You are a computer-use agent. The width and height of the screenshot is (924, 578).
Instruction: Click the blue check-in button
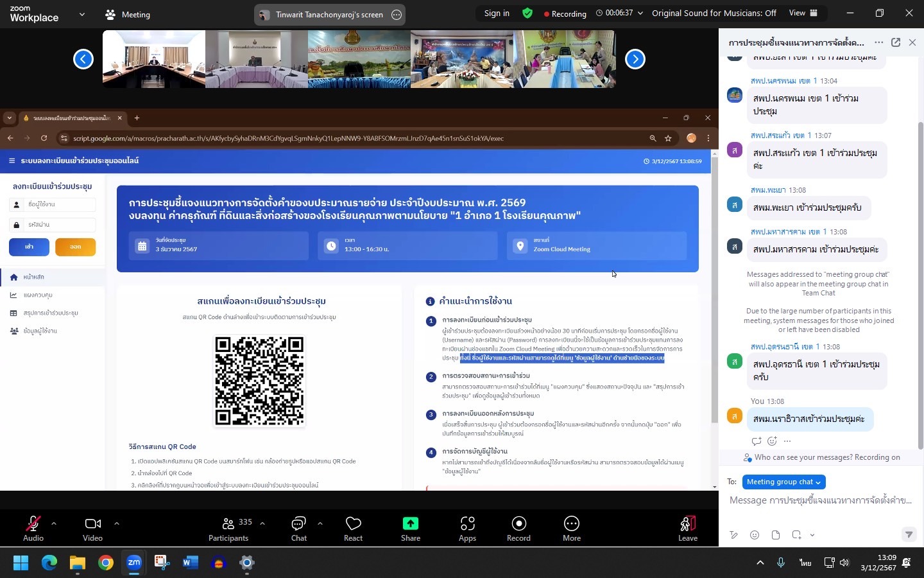tap(29, 247)
